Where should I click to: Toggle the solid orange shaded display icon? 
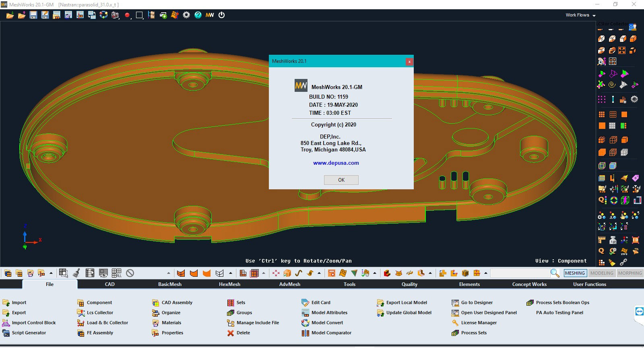click(206, 273)
